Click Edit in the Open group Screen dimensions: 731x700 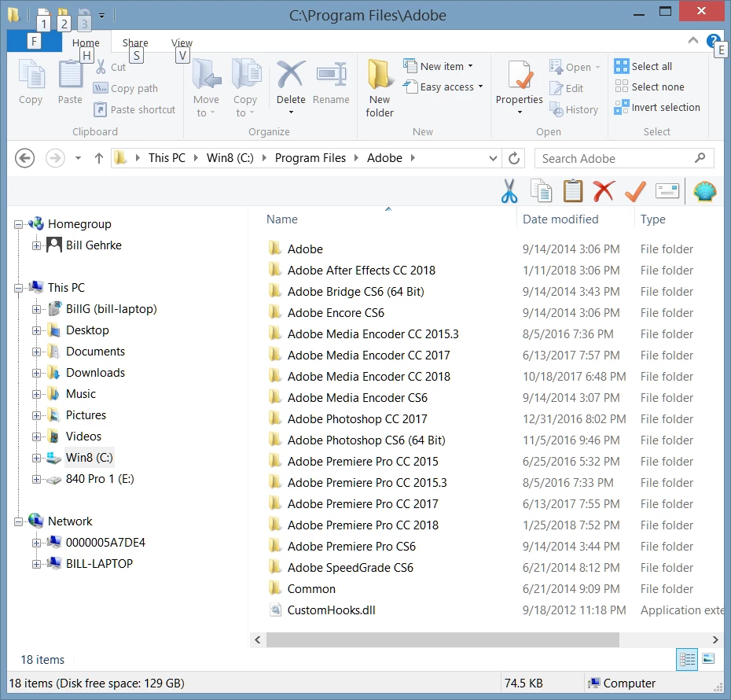point(566,88)
